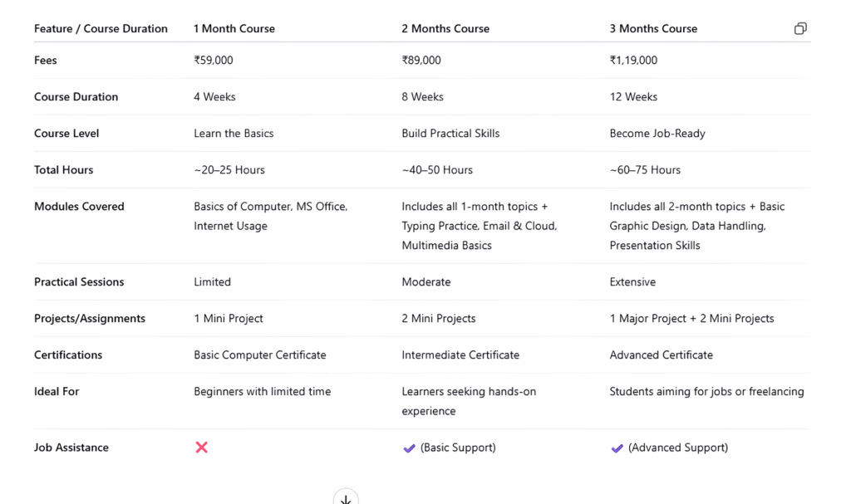Image resolution: width=851 pixels, height=504 pixels.
Task: Click the 'Job Assistance' row label
Action: coord(71,448)
